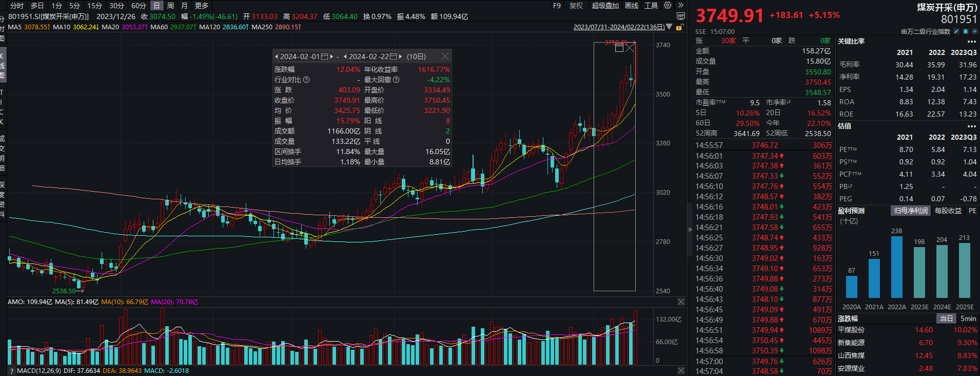Close the interval statistics popup
Image resolution: width=980 pixels, height=376 pixels.
tap(445, 57)
